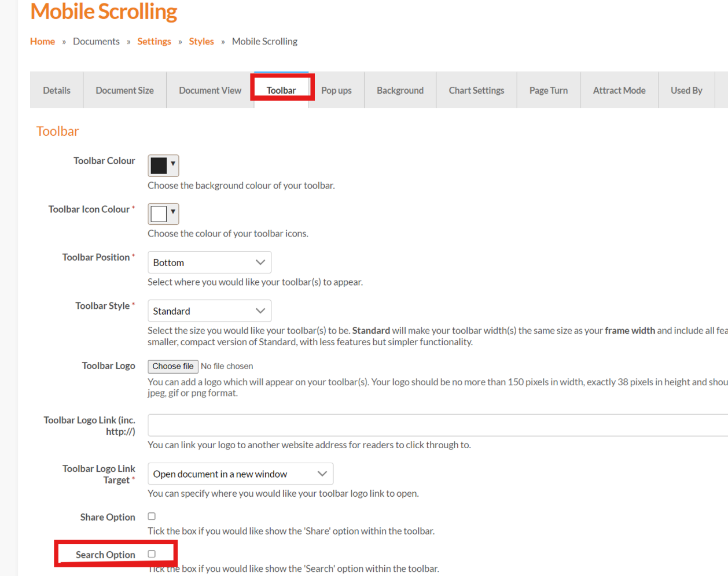The image size is (728, 576).
Task: Open the Chart Settings tab
Action: [476, 91]
